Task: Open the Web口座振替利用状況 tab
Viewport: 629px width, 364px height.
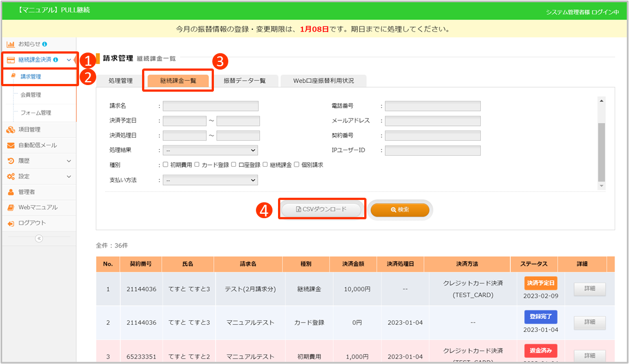Action: [x=323, y=81]
